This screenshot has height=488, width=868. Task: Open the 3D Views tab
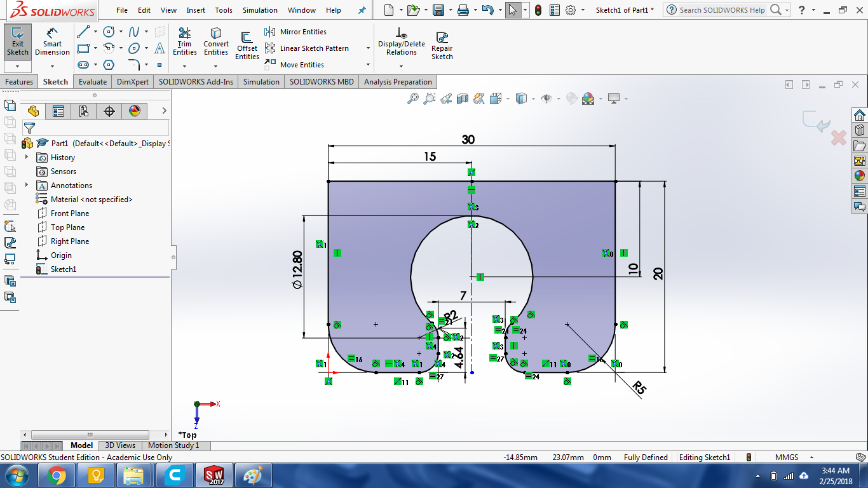pos(120,445)
